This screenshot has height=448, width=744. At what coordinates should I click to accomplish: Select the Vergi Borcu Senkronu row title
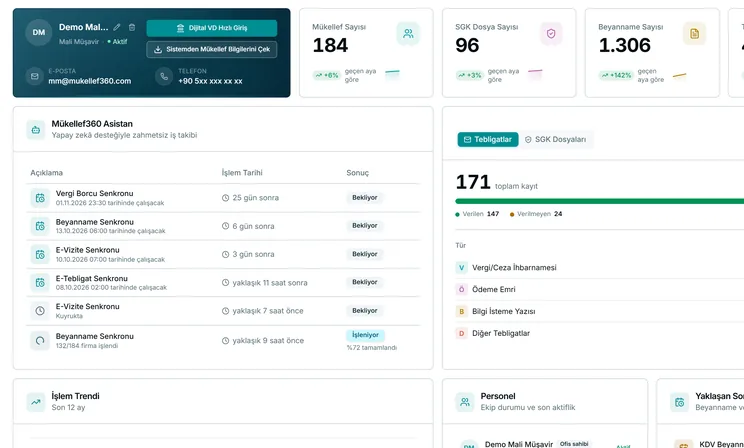[x=94, y=193]
